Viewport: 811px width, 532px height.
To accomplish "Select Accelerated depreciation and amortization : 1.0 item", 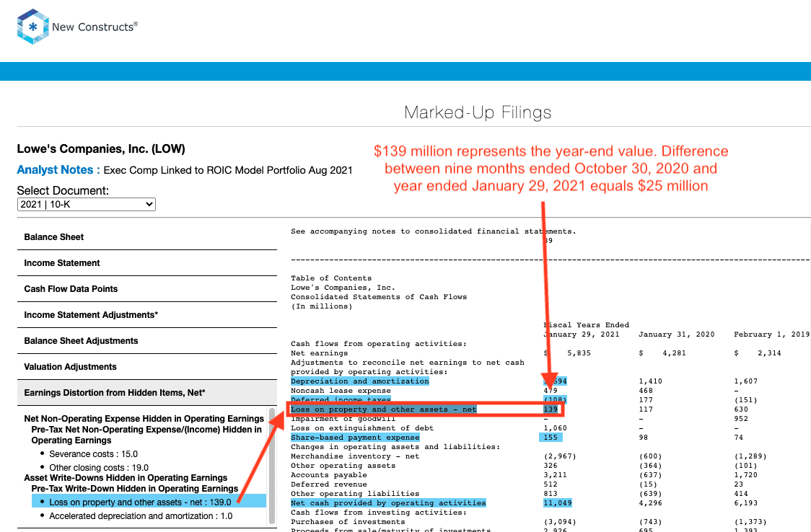I will (141, 516).
